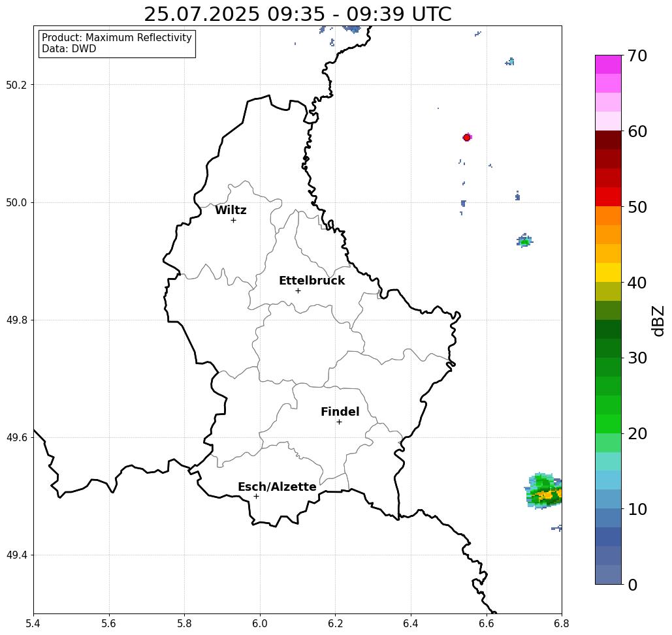The width and height of the screenshot is (672, 635).
Task: Click the colorbar label '10'
Action: (x=637, y=509)
